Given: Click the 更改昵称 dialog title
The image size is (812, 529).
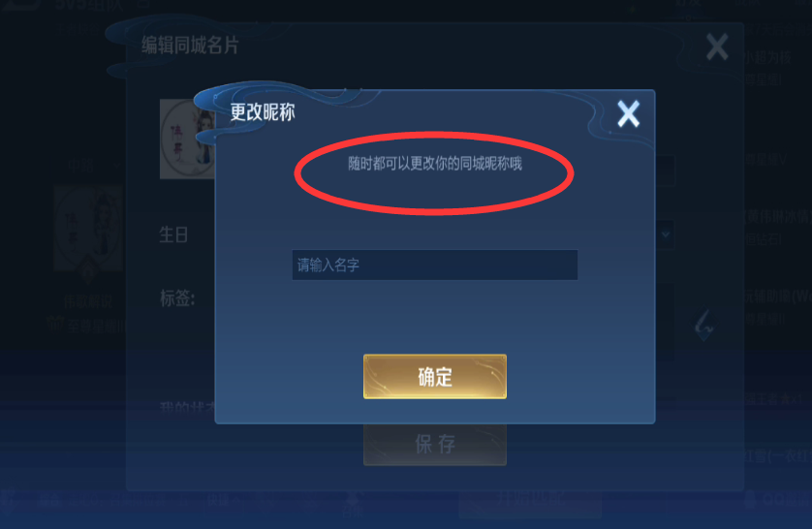Looking at the screenshot, I should (x=263, y=111).
